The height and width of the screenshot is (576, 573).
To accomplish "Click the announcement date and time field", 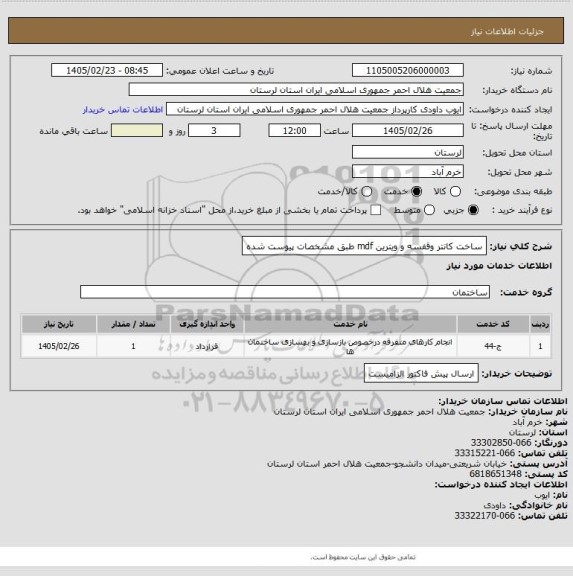I will click(107, 70).
